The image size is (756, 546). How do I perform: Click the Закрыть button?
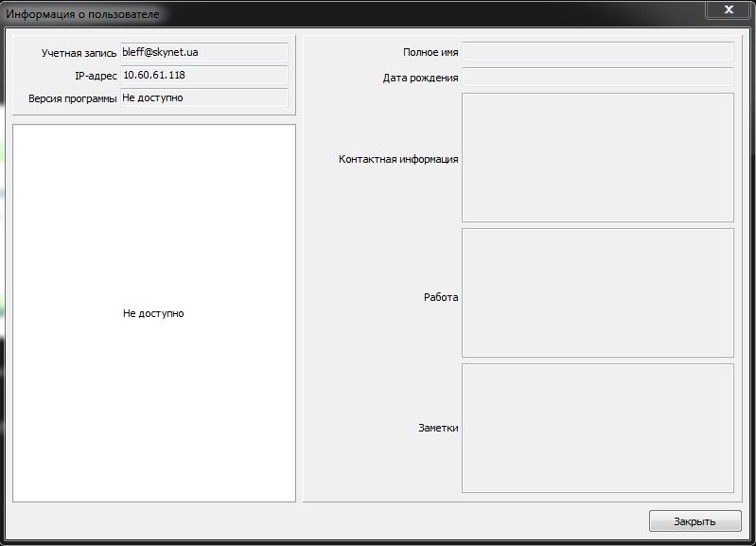click(x=694, y=521)
